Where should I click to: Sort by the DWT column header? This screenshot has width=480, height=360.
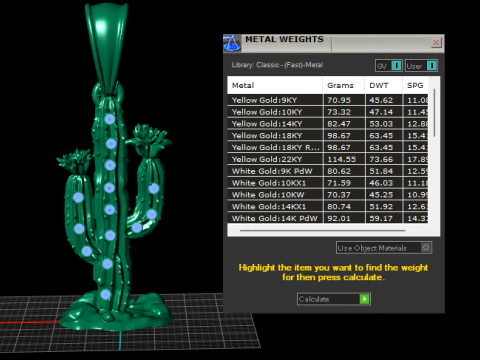(383, 85)
